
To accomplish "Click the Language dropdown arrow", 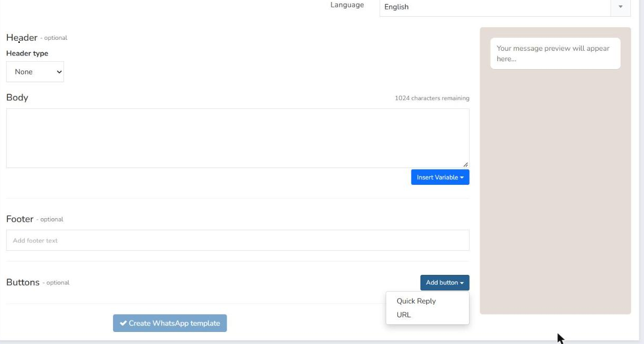I will pyautogui.click(x=621, y=7).
